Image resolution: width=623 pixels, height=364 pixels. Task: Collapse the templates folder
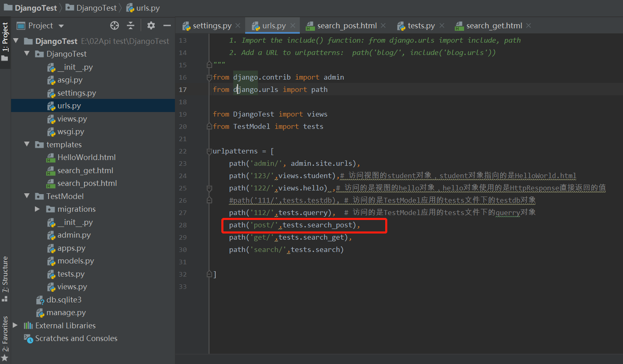tap(27, 144)
